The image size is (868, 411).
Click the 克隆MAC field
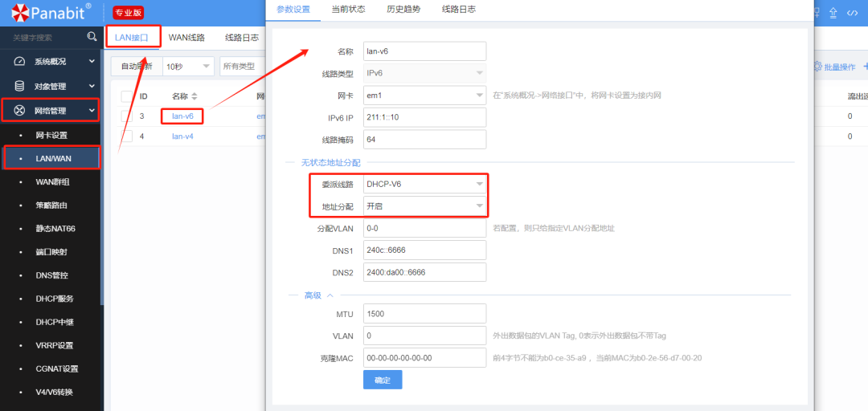[424, 358]
